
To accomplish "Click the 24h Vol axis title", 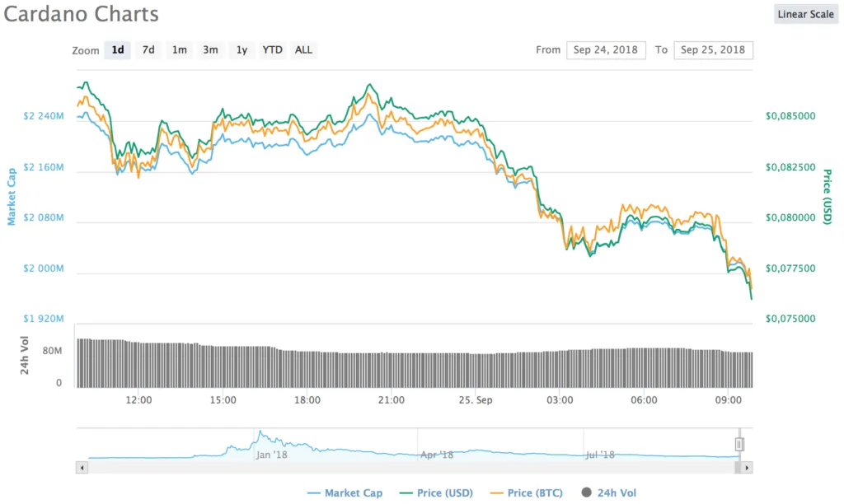I will tap(24, 355).
